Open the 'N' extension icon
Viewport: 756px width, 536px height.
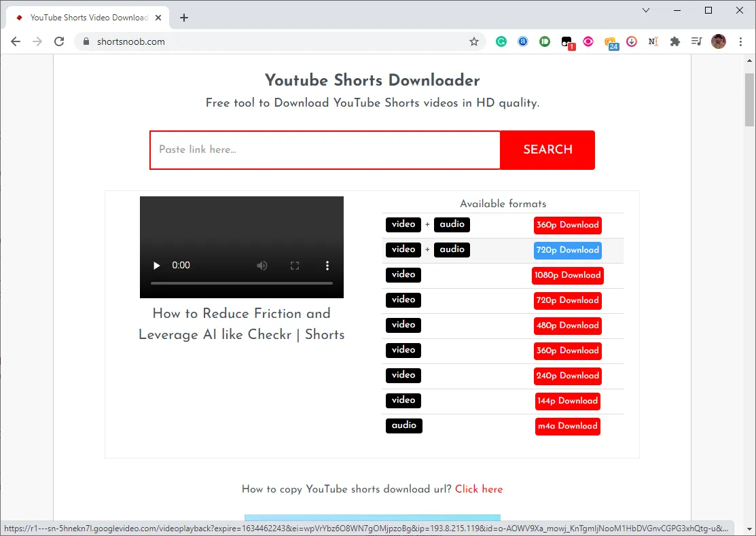[653, 41]
